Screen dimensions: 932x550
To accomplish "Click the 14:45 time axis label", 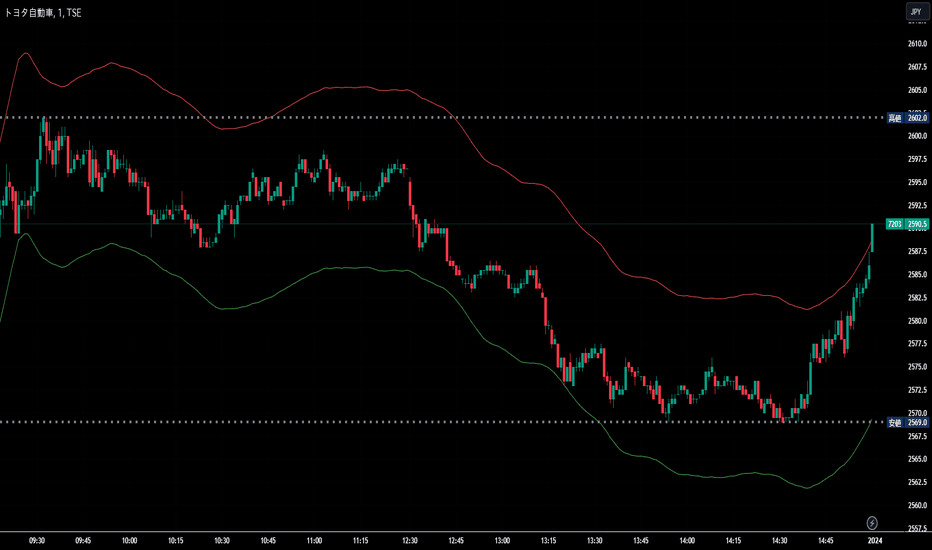I will 827,541.
